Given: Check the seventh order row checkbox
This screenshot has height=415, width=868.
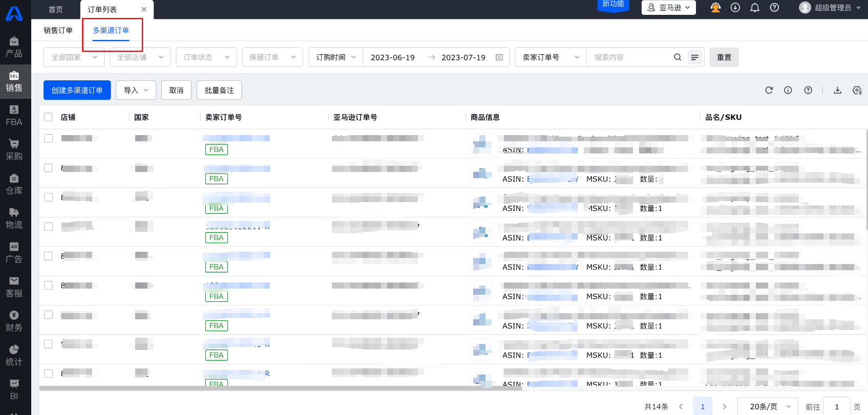Looking at the screenshot, I should (48, 315).
